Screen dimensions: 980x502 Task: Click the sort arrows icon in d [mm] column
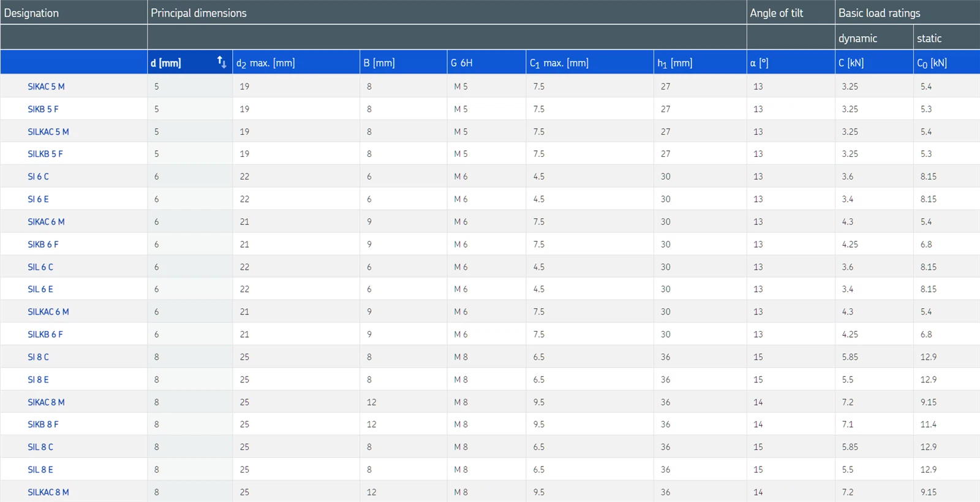point(222,62)
